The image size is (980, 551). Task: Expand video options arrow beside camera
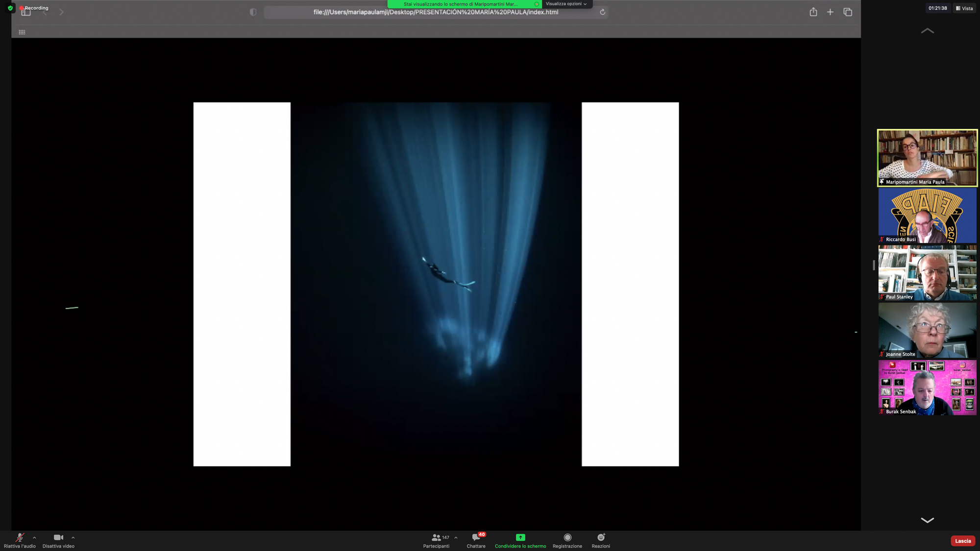pos(73,538)
